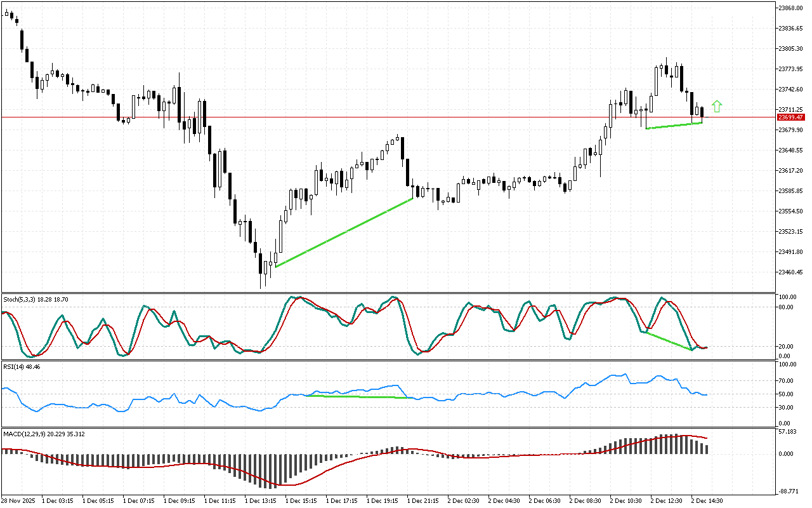Click the 70.00 level on RSI scale
Screen dimensions: 812x508
787,381
